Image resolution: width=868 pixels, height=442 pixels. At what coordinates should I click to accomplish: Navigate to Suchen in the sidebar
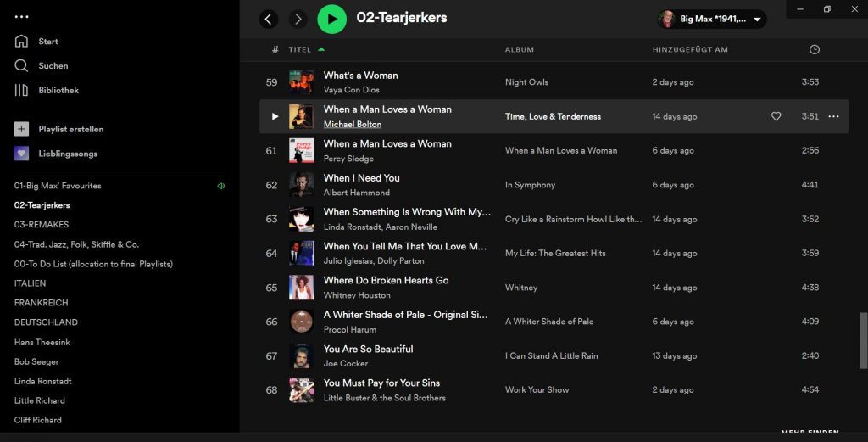pyautogui.click(x=53, y=65)
